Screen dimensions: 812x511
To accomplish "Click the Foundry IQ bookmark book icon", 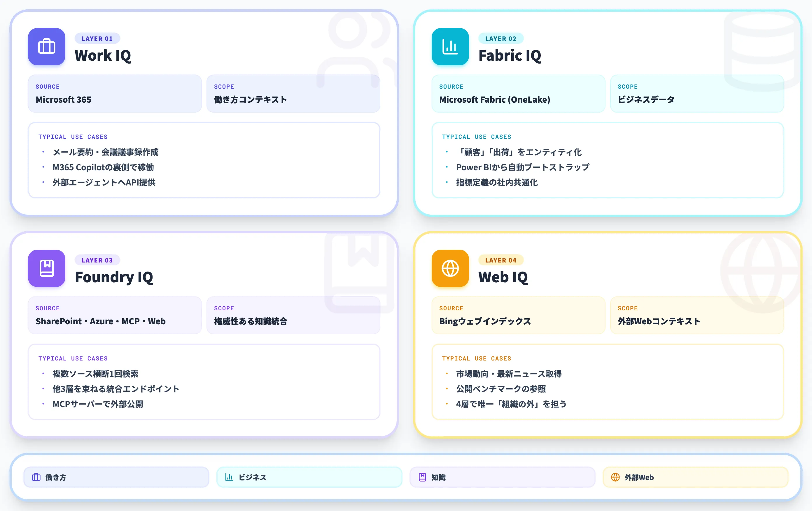I will pyautogui.click(x=47, y=268).
